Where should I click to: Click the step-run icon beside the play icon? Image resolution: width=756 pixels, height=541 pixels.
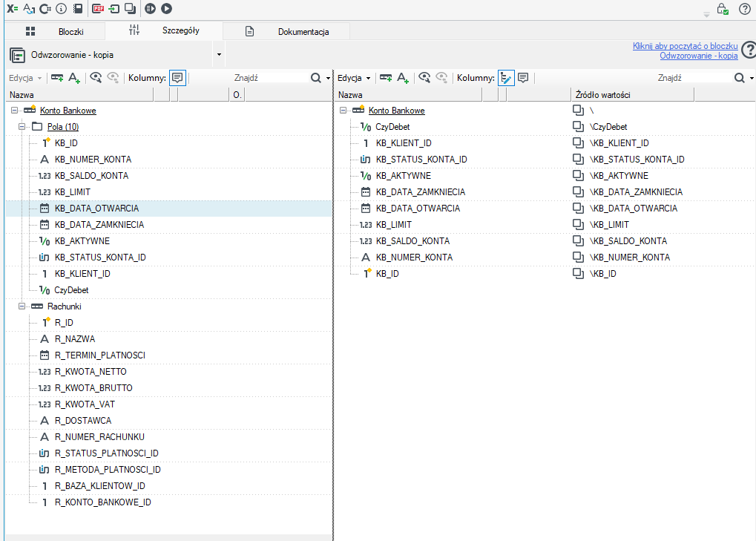(151, 8)
